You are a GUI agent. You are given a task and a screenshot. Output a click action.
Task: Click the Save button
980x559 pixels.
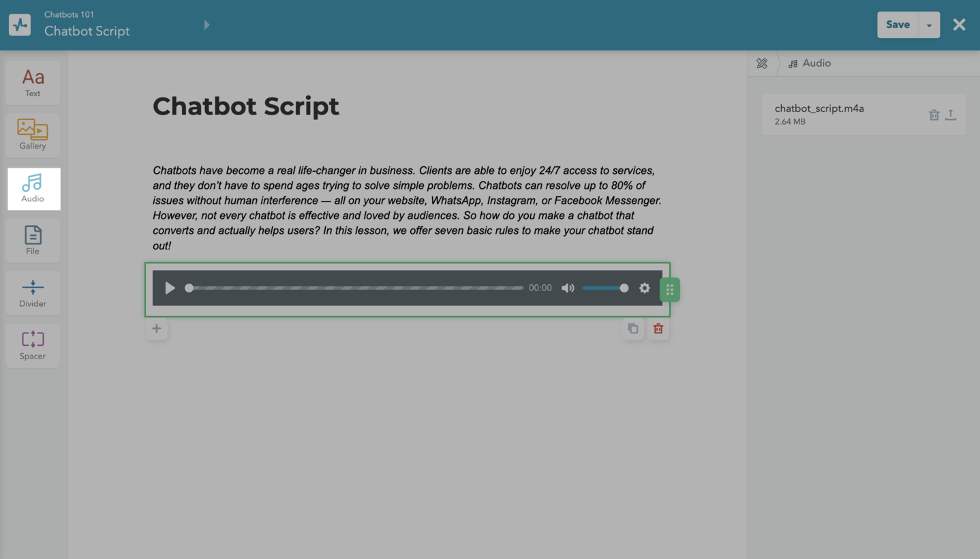point(898,25)
